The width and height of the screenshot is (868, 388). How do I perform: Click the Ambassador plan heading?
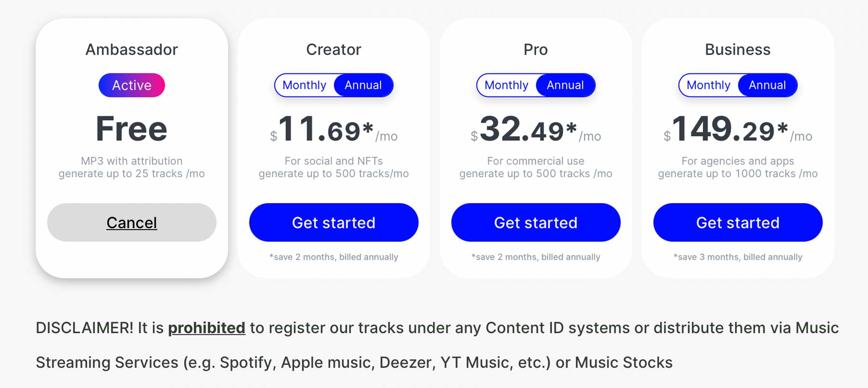click(x=132, y=49)
